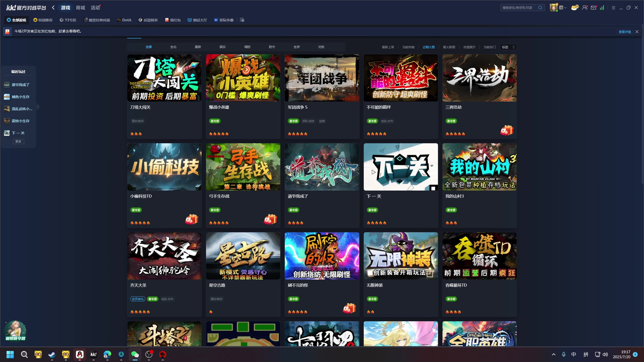This screenshot has height=362, width=644.
Task: Open the 刀塔大闯关 game thumbnail
Action: (x=164, y=78)
